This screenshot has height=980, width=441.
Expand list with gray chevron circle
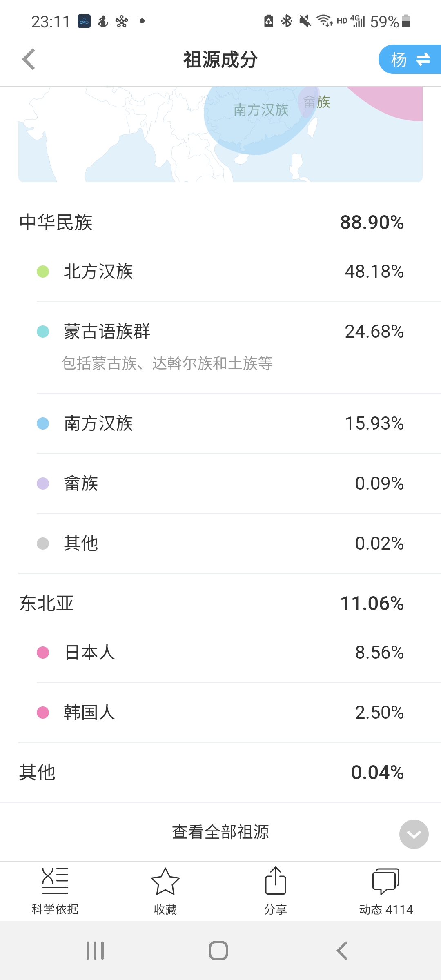414,834
